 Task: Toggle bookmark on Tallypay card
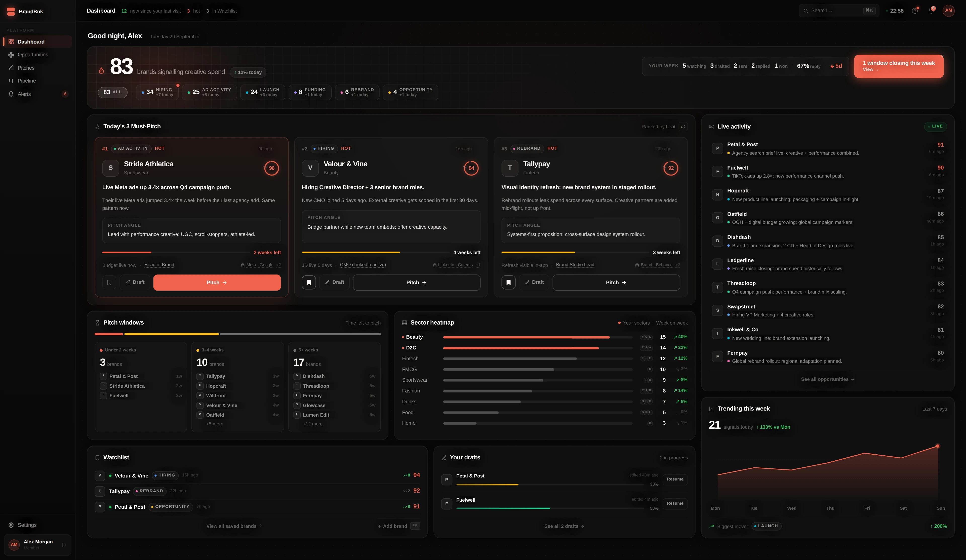(x=509, y=283)
